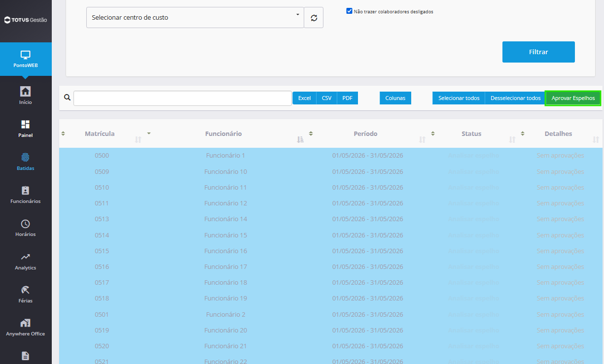Click Desselecionar todos
Image resolution: width=604 pixels, height=364 pixels.
tap(515, 98)
